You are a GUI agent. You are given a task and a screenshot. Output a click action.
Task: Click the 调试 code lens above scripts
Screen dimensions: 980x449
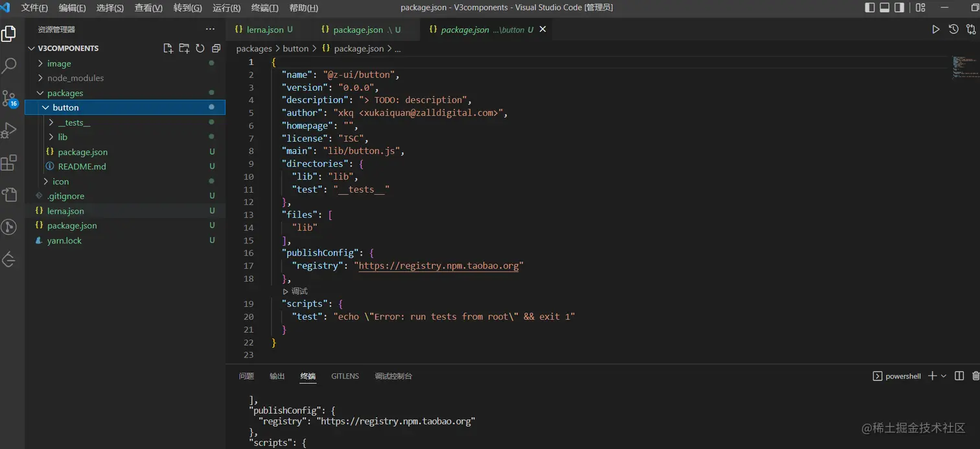295,291
